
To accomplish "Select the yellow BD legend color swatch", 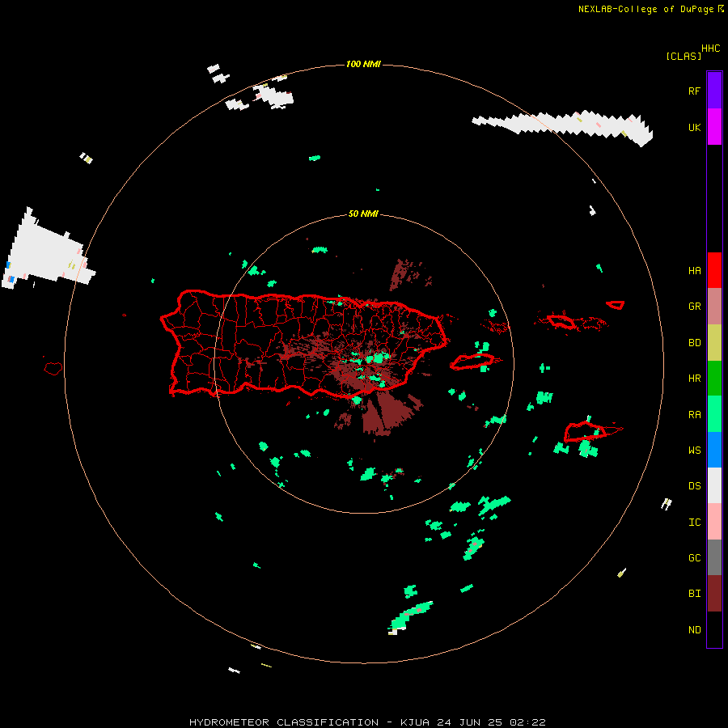I will click(714, 342).
